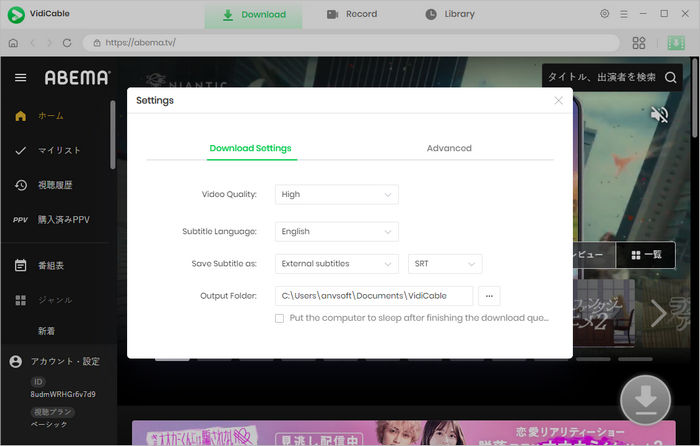Click the round floating download button
The width and height of the screenshot is (700, 446).
tap(645, 400)
